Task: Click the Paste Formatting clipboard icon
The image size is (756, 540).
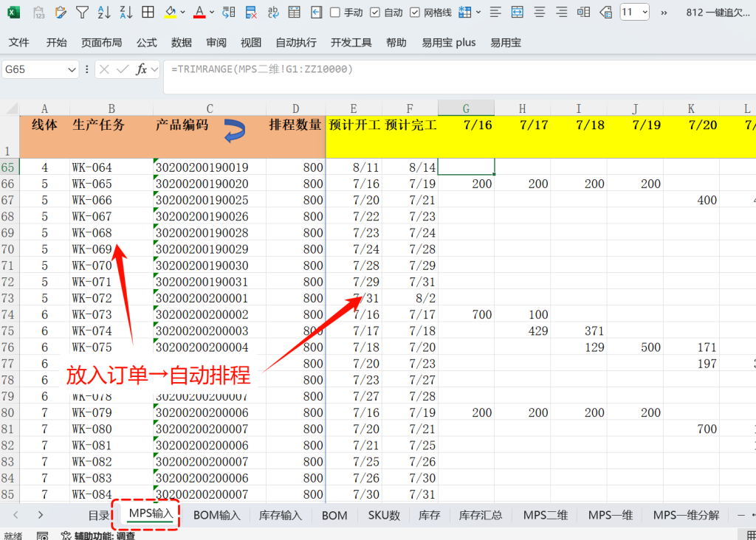Action: click(x=61, y=13)
